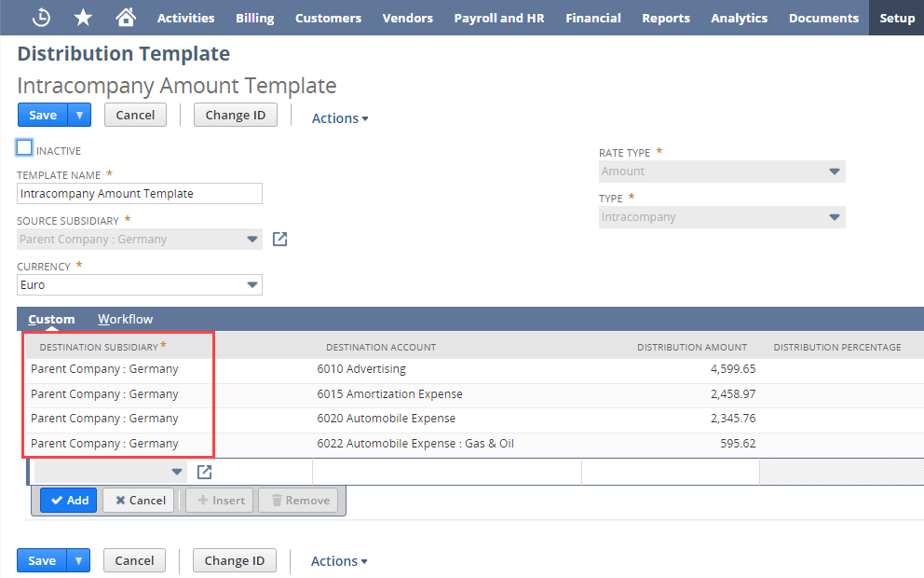Click the top Save button
This screenshot has height=578, width=924.
[x=43, y=115]
